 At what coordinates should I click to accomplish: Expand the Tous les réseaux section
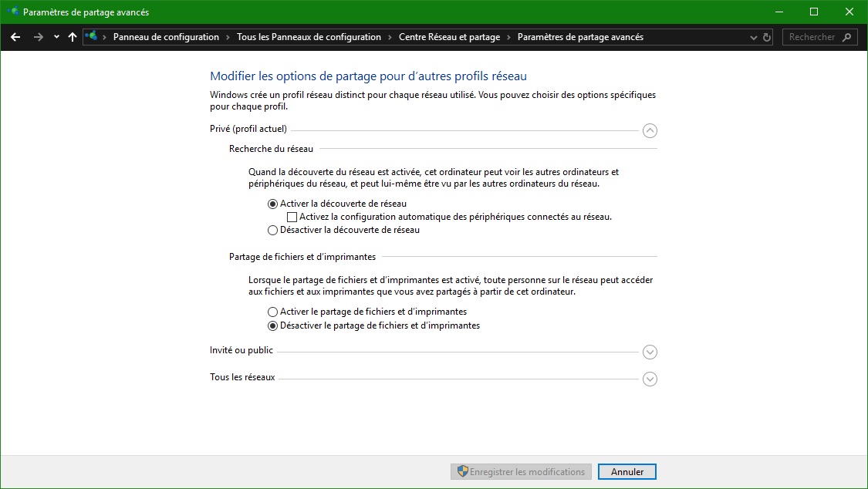pos(650,379)
